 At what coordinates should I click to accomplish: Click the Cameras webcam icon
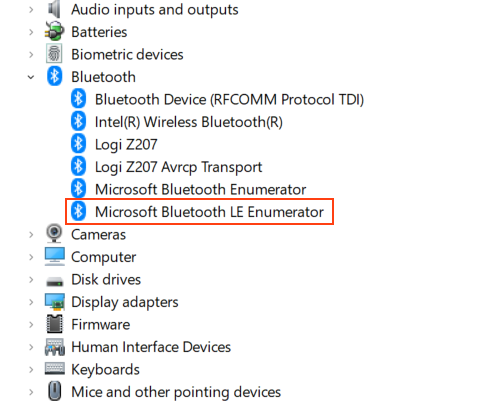coord(54,233)
